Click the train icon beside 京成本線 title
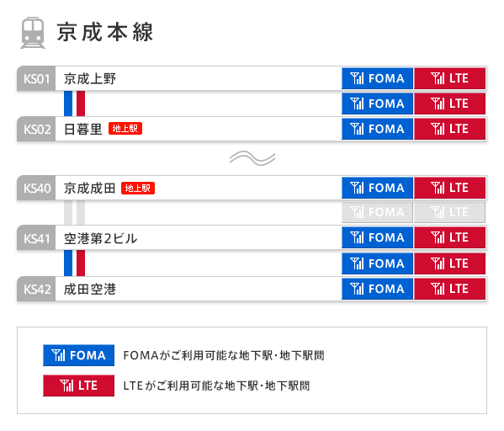 [x=33, y=33]
